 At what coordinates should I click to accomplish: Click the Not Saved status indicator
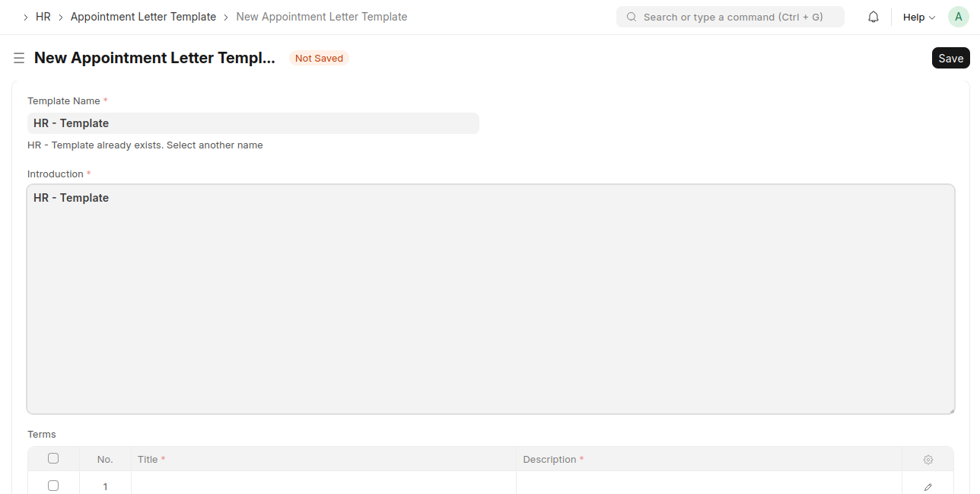pos(319,59)
